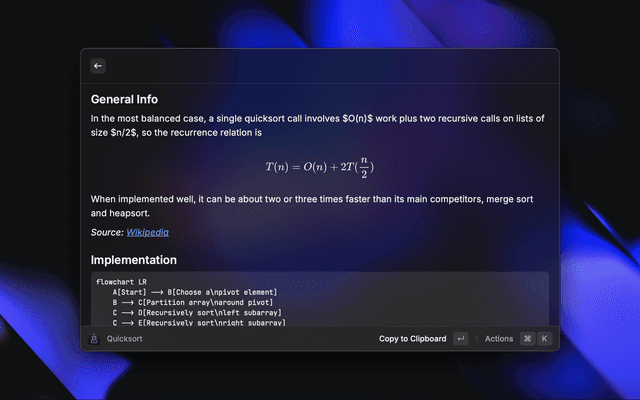Click the 'Recursively sort right subarray' line
The image size is (640, 400).
click(199, 323)
